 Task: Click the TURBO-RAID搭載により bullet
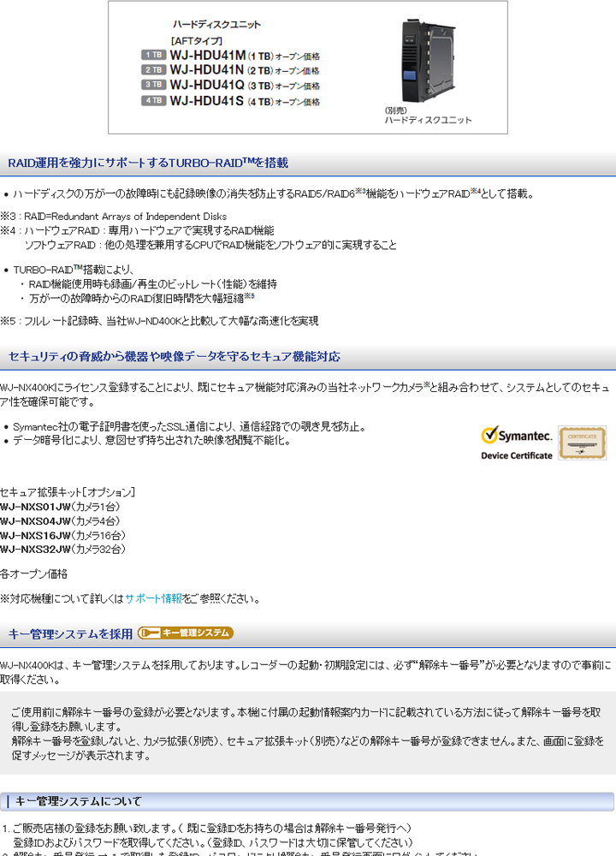(x=74, y=269)
